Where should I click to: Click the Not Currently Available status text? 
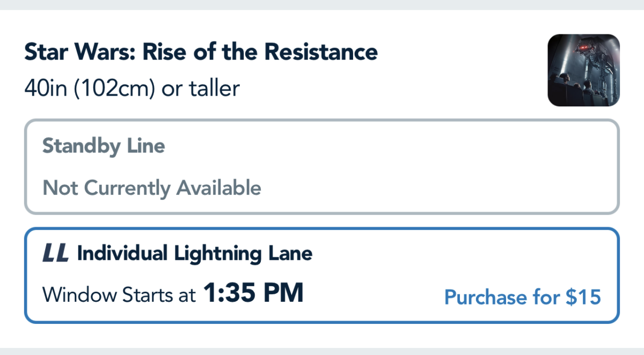[152, 188]
